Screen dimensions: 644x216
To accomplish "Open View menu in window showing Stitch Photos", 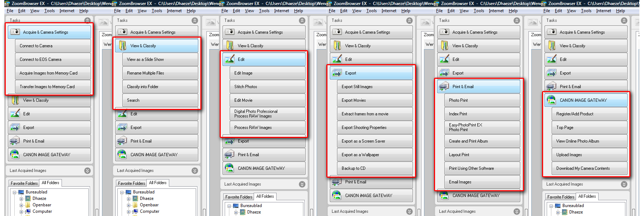I will tap(249, 11).
